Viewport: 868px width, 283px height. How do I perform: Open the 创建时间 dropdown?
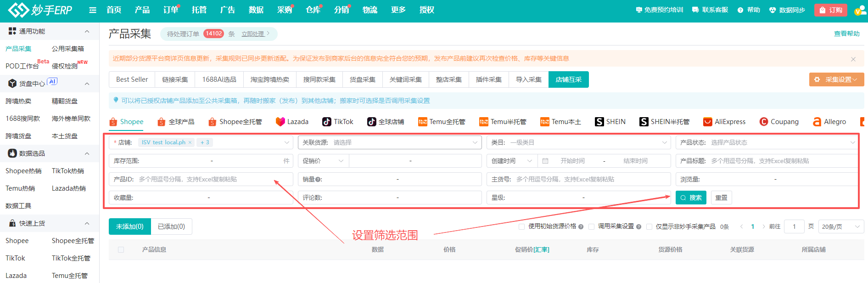[512, 161]
